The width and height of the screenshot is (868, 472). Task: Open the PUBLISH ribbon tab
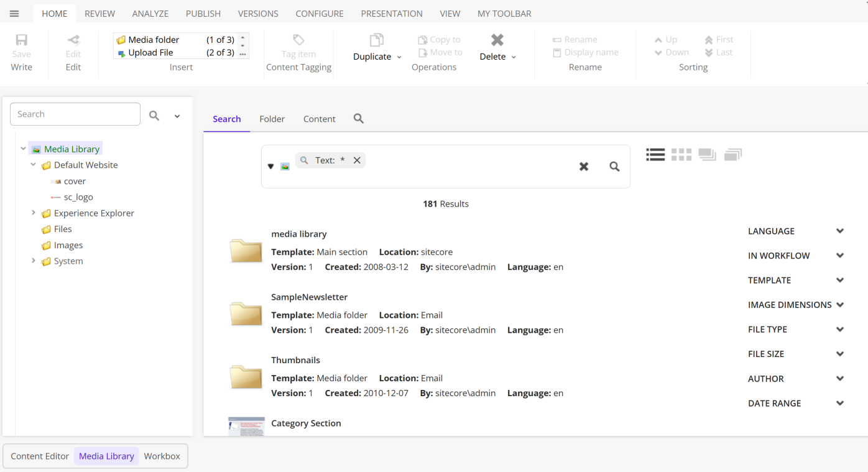click(203, 14)
